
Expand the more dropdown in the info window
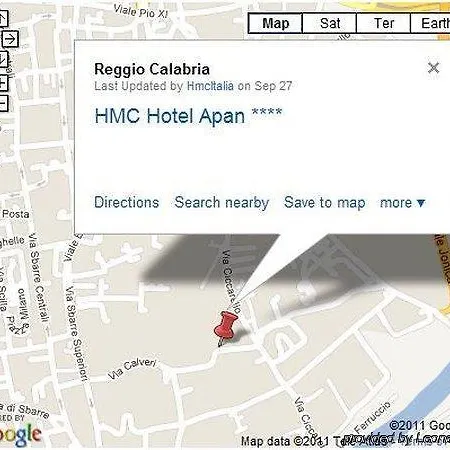(x=403, y=203)
